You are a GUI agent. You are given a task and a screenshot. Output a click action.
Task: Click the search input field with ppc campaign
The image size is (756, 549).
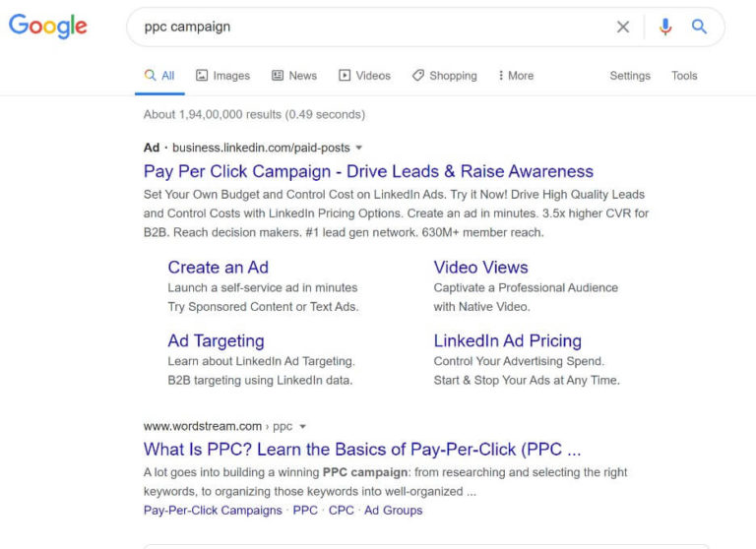(374, 28)
